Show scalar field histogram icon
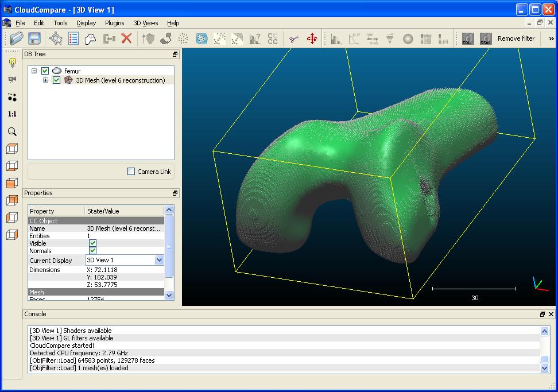This screenshot has width=558, height=392. 336,39
